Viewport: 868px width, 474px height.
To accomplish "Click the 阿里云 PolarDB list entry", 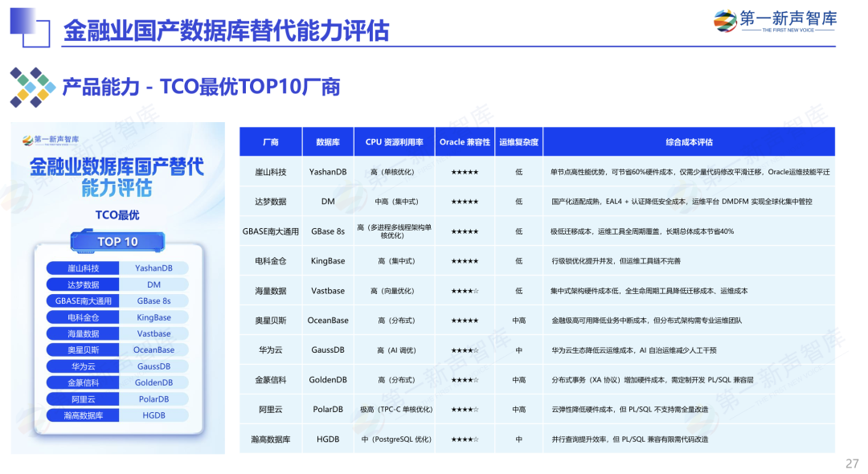I will click(117, 398).
